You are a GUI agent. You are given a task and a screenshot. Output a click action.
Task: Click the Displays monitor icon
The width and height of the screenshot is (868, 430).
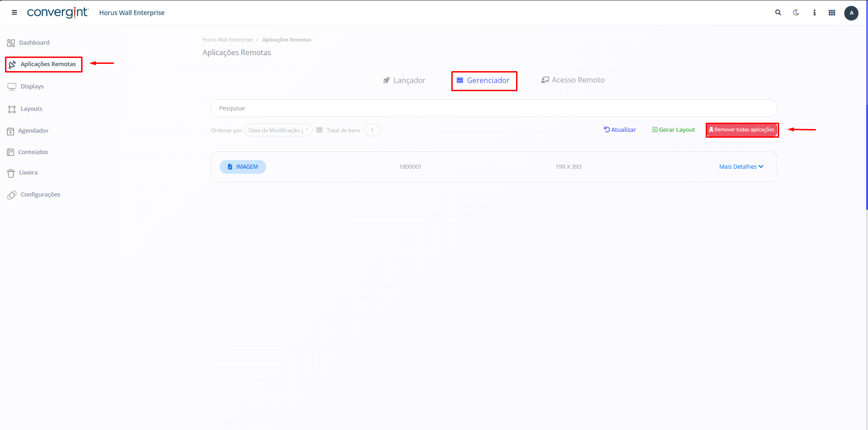(x=12, y=87)
